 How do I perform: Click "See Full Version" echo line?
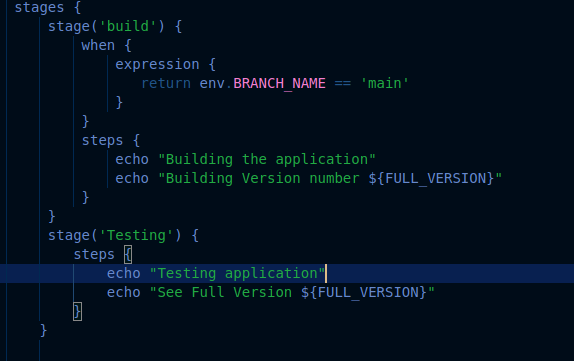tap(271, 293)
